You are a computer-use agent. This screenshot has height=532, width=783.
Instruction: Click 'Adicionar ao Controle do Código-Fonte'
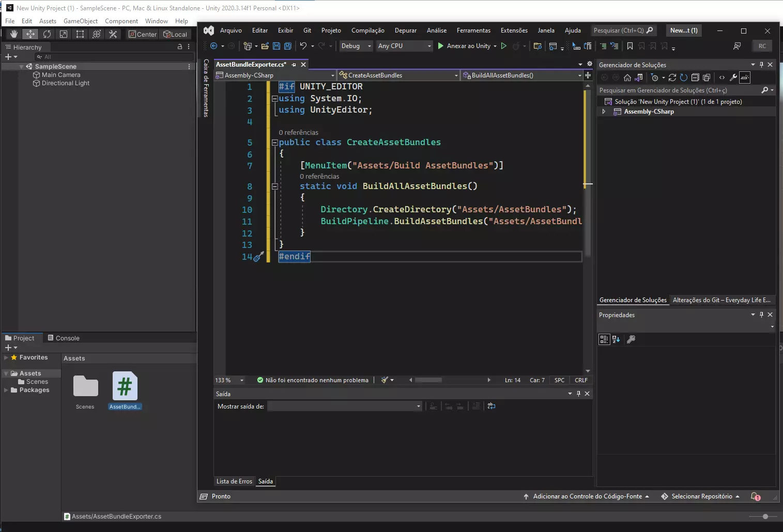(587, 496)
